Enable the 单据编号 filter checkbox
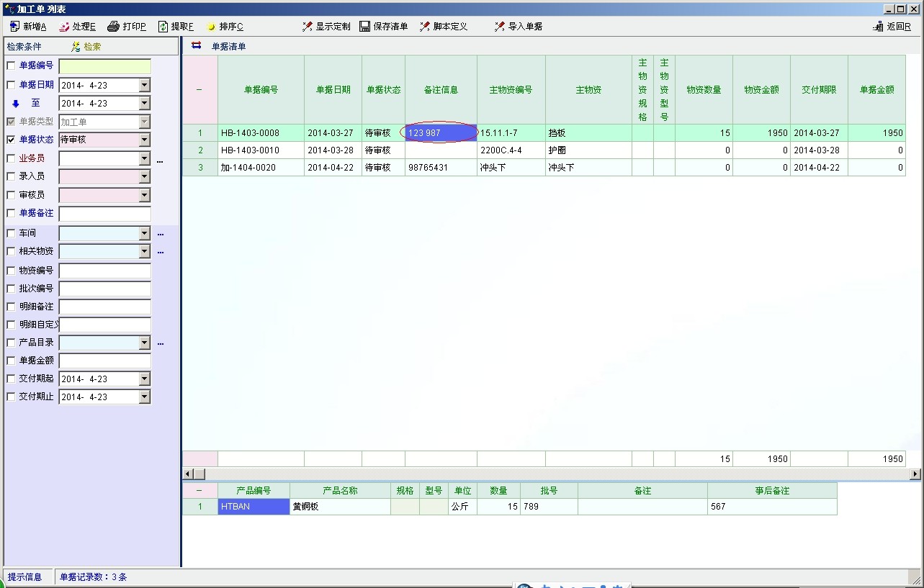 tap(11, 66)
